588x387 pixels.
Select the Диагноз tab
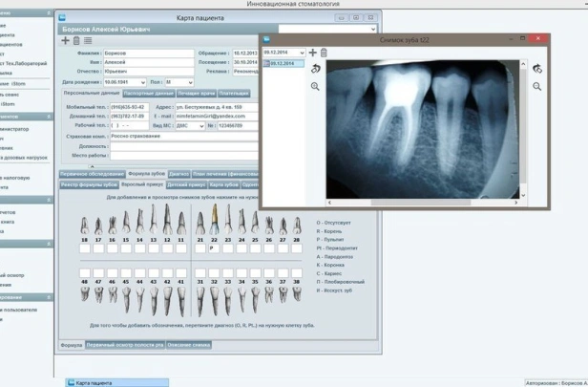pyautogui.click(x=178, y=175)
